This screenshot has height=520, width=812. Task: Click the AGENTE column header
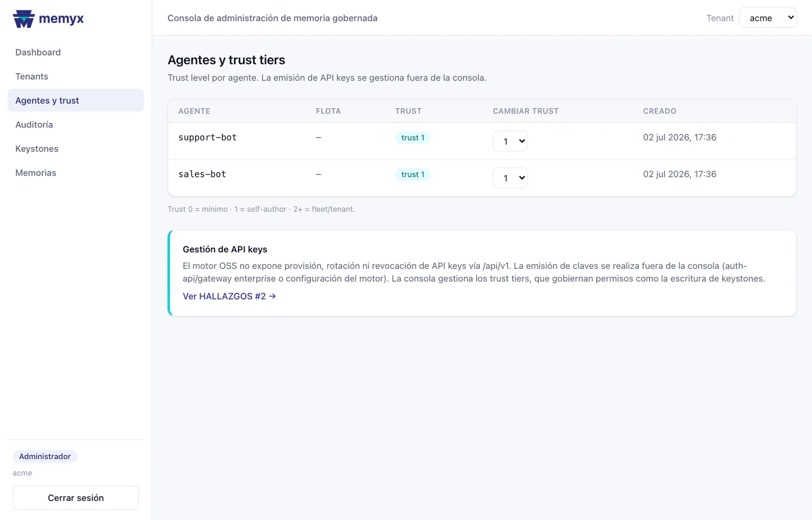194,111
